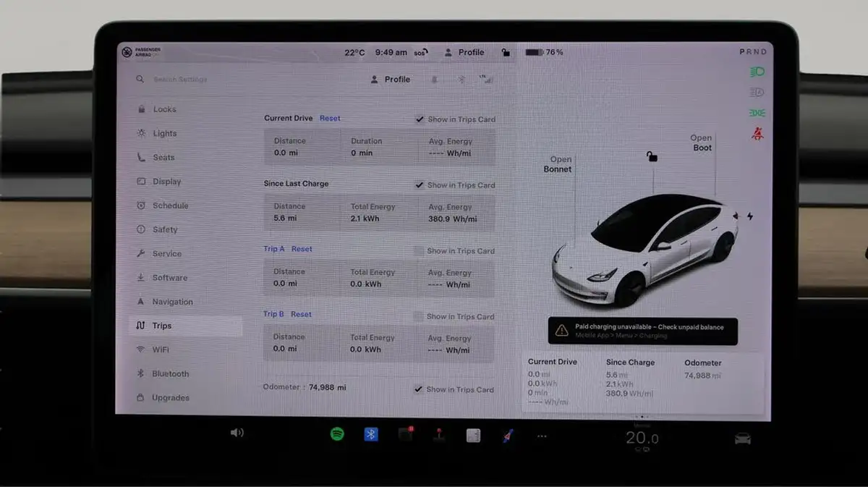This screenshot has height=487, width=868.
Task: Open Profile in the top status bar
Action: point(464,52)
